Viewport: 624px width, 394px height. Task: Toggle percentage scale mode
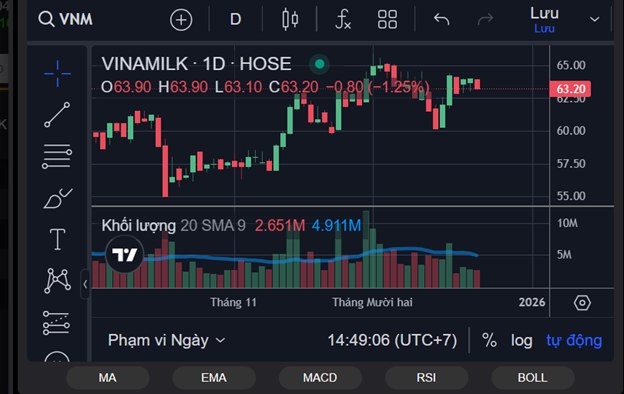pos(489,340)
